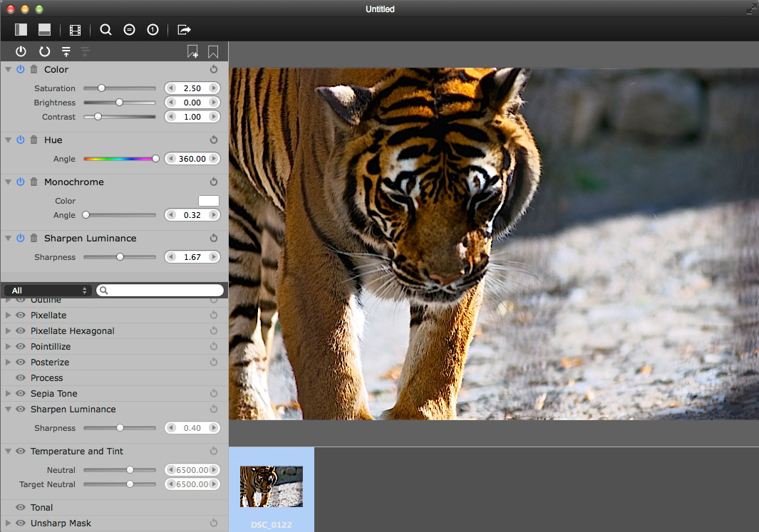Toggle the Sepia Tone eye icon

20,393
